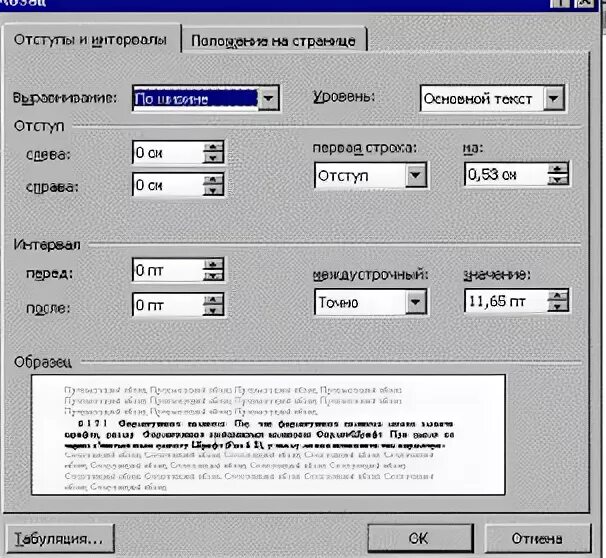Open the Уровень dropdown arrow
The height and width of the screenshot is (558, 606).
point(553,99)
